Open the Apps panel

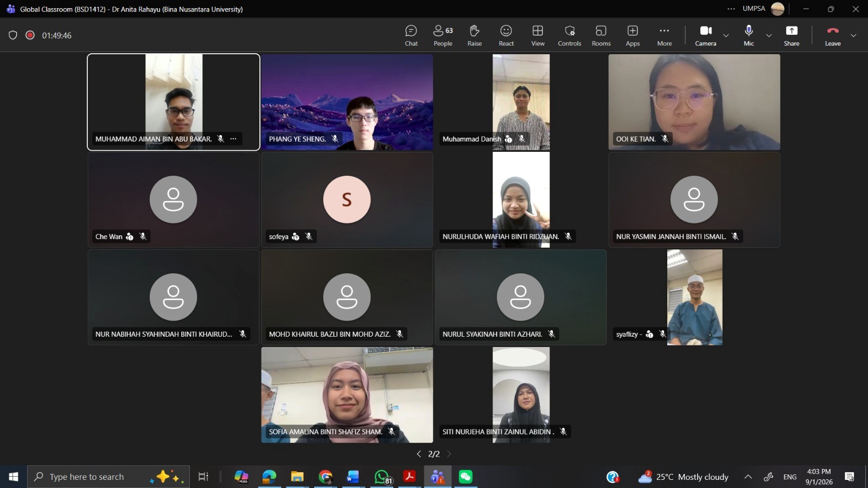(633, 35)
